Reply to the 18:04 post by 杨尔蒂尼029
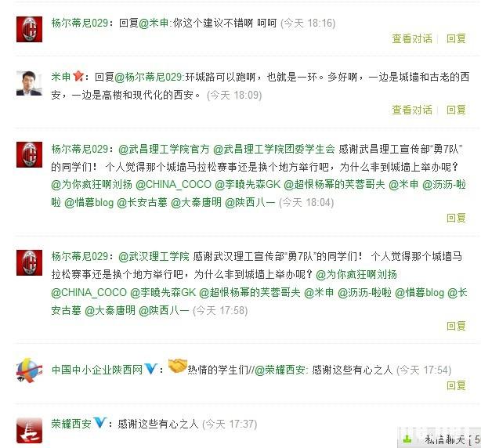 pyautogui.click(x=456, y=218)
